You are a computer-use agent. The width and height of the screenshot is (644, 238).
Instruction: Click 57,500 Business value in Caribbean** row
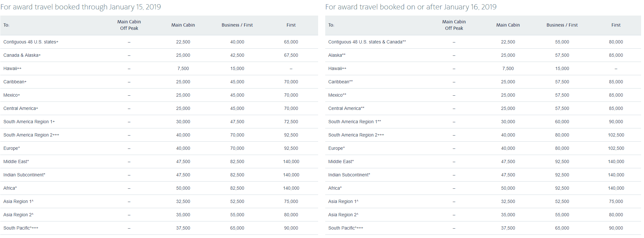[x=562, y=82]
